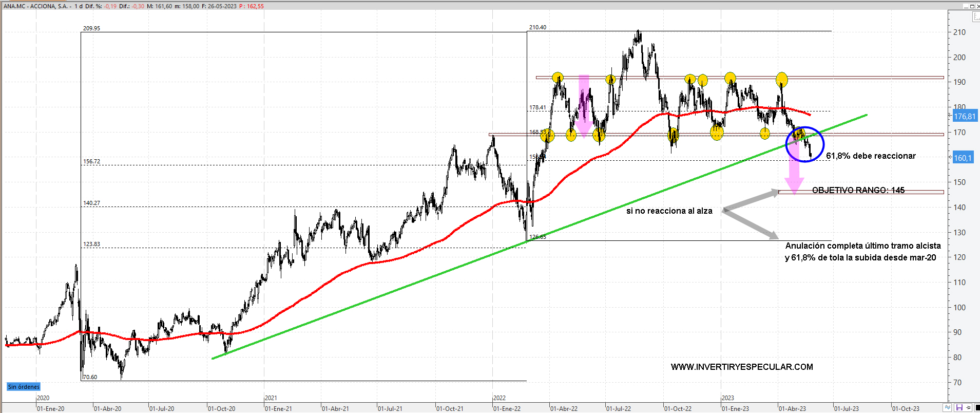
Task: Click the purple save chart icon
Action: 959,408
